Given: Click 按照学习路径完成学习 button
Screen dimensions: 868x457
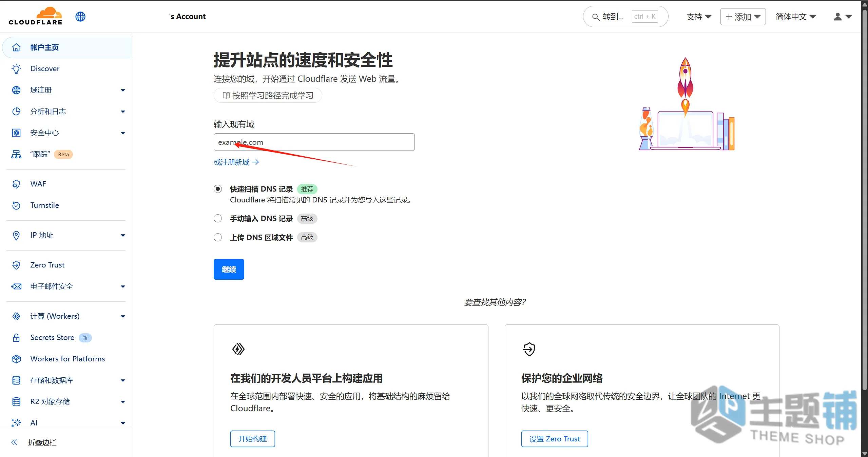Looking at the screenshot, I should coord(268,96).
